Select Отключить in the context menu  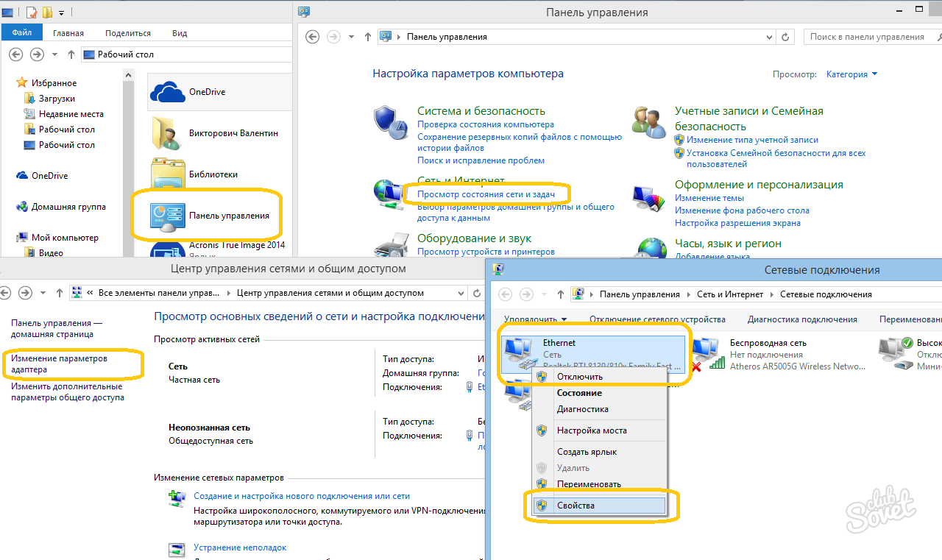pyautogui.click(x=579, y=377)
